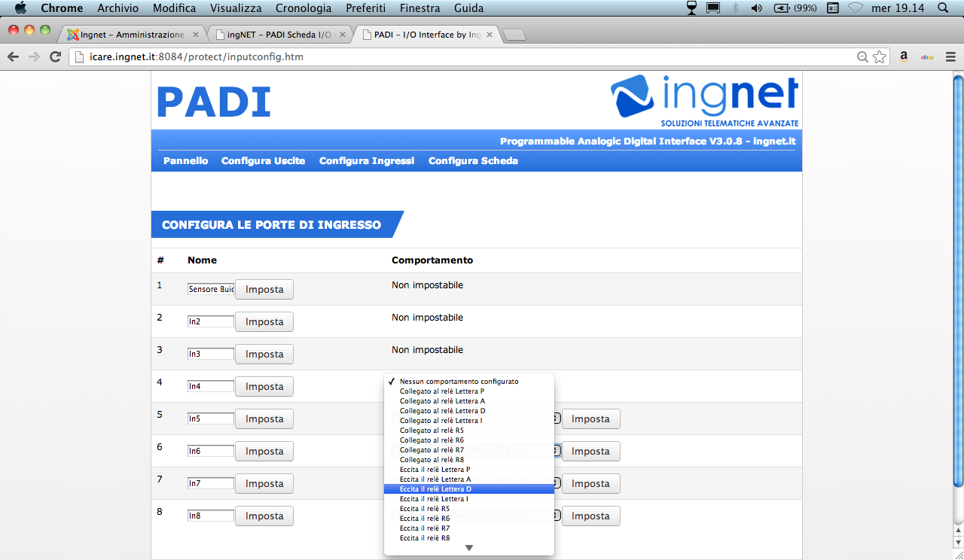The image size is (964, 560).
Task: Open the Cronologia menu
Action: 304,8
